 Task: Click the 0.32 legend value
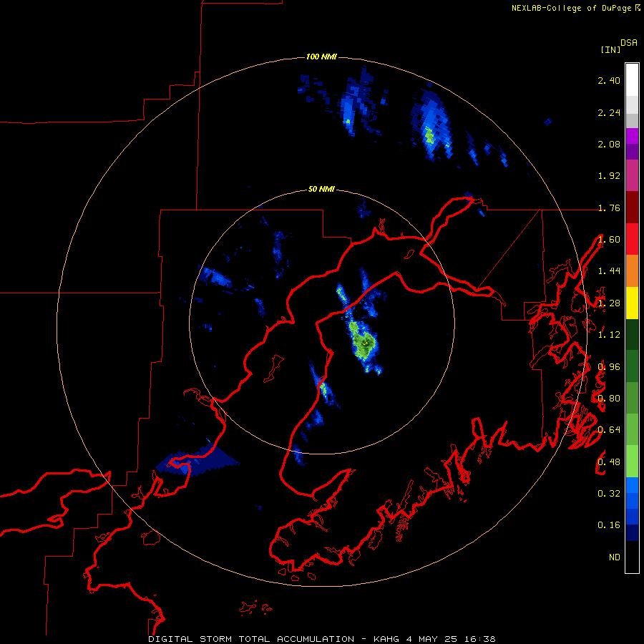coord(609,493)
